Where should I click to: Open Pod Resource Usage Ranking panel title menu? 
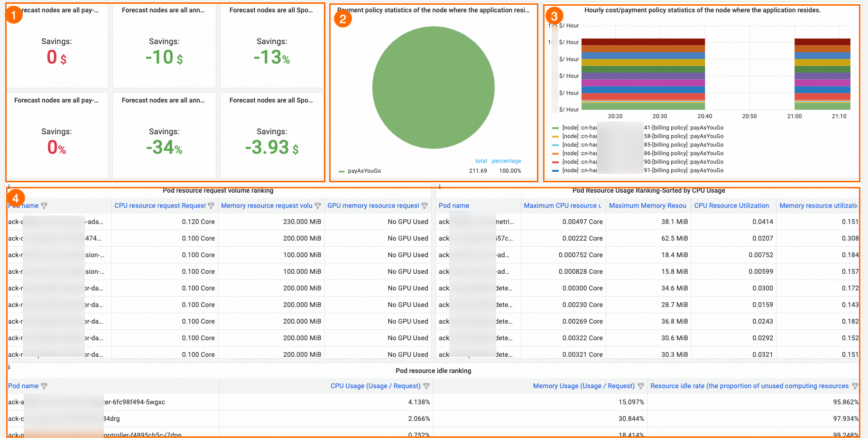pos(649,190)
